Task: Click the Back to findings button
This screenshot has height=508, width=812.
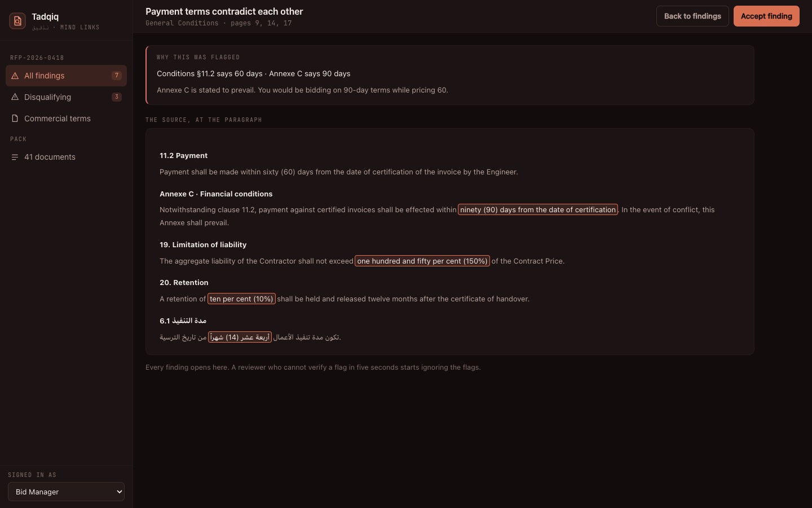Action: tap(692, 16)
